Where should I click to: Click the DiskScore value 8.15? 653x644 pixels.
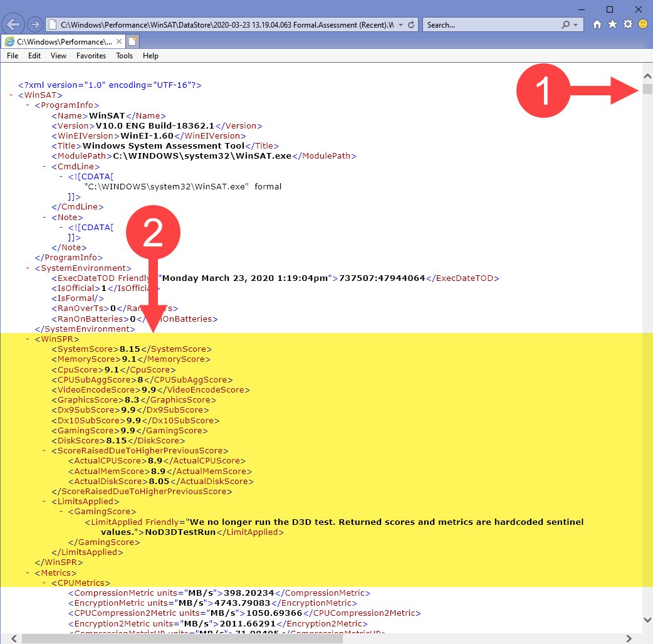click(x=116, y=441)
